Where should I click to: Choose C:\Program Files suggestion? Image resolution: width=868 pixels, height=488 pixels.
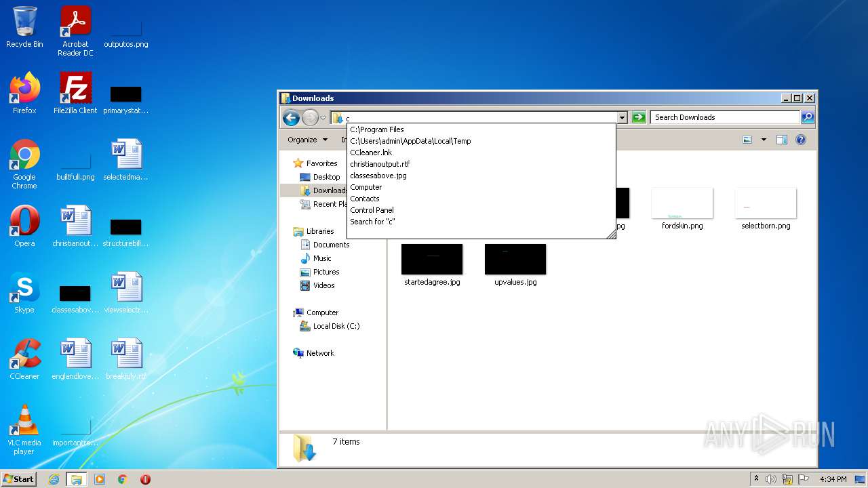pyautogui.click(x=481, y=129)
